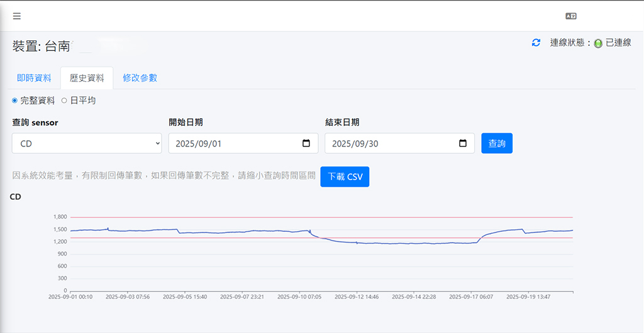This screenshot has height=333, width=644.
Task: Select the 日平均 radio option
Action: [x=64, y=101]
